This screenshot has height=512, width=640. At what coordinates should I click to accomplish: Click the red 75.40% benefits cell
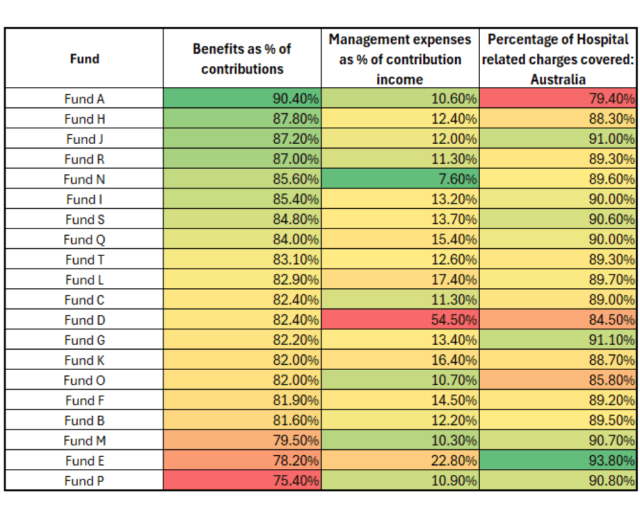tap(242, 480)
